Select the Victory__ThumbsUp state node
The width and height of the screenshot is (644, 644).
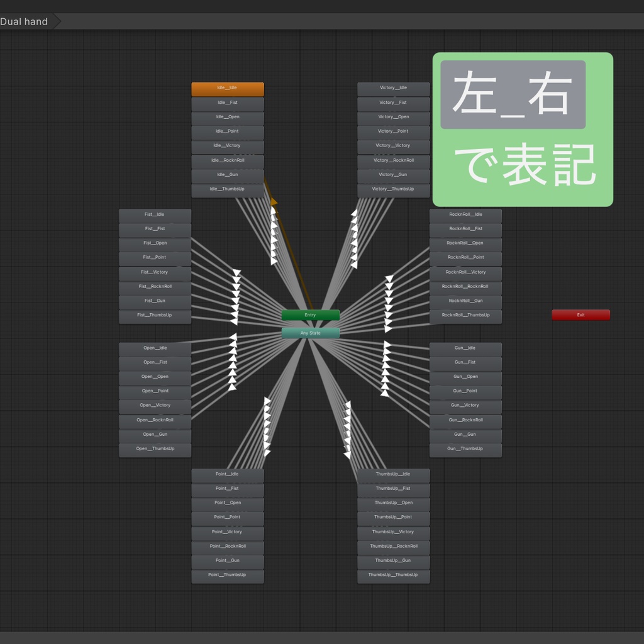coord(394,190)
